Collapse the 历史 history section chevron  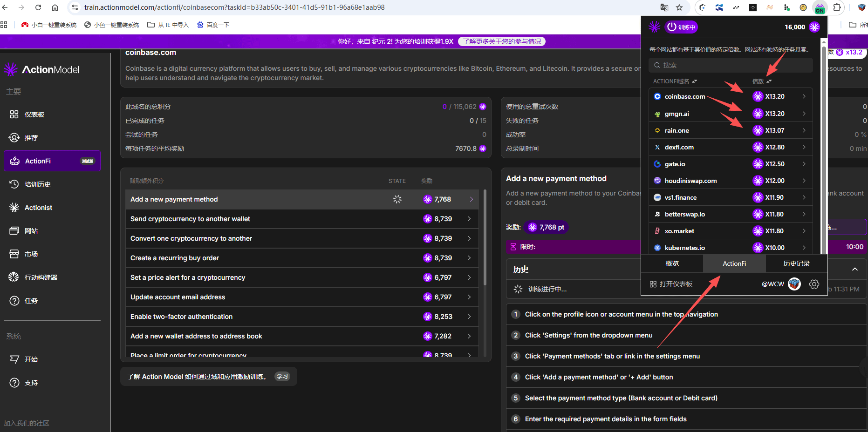click(854, 269)
